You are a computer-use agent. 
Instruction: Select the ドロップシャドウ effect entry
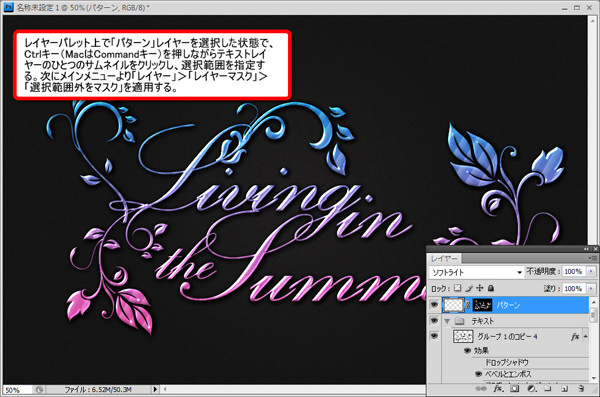tap(507, 362)
